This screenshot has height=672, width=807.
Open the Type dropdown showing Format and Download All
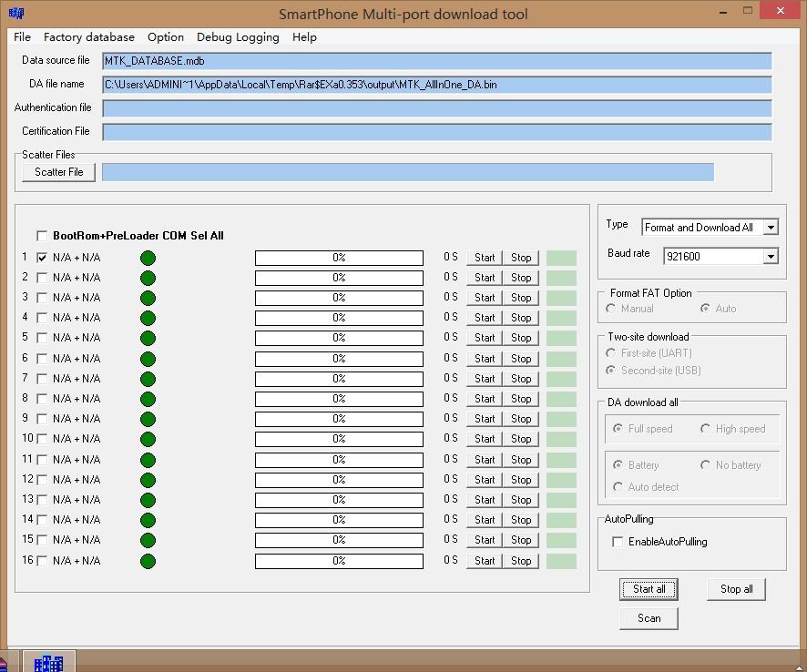(710, 228)
